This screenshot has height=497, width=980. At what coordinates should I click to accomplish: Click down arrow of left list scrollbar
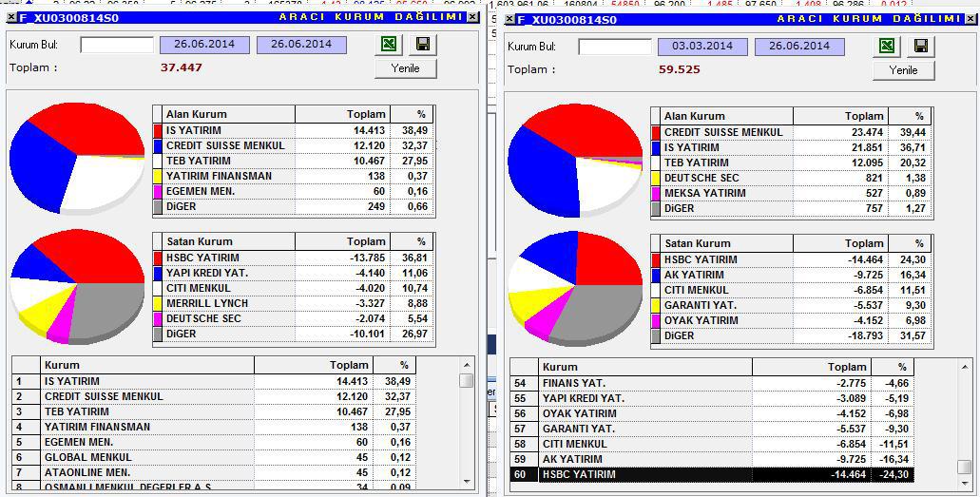coord(467,482)
